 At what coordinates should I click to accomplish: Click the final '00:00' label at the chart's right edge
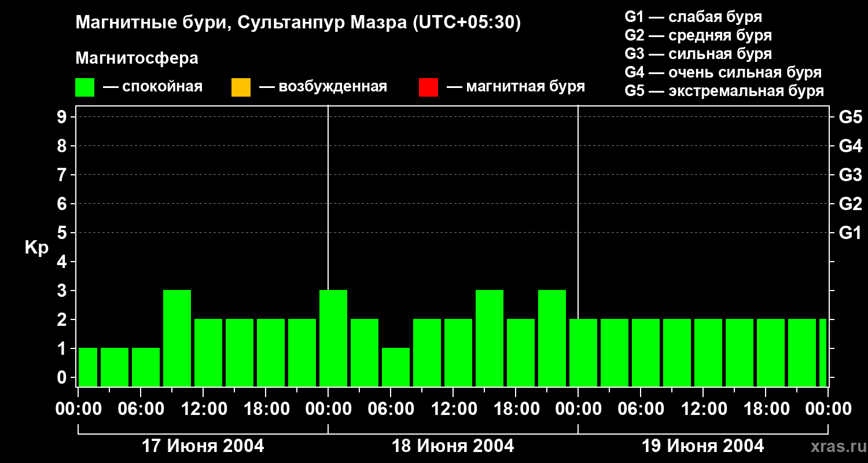coord(828,409)
